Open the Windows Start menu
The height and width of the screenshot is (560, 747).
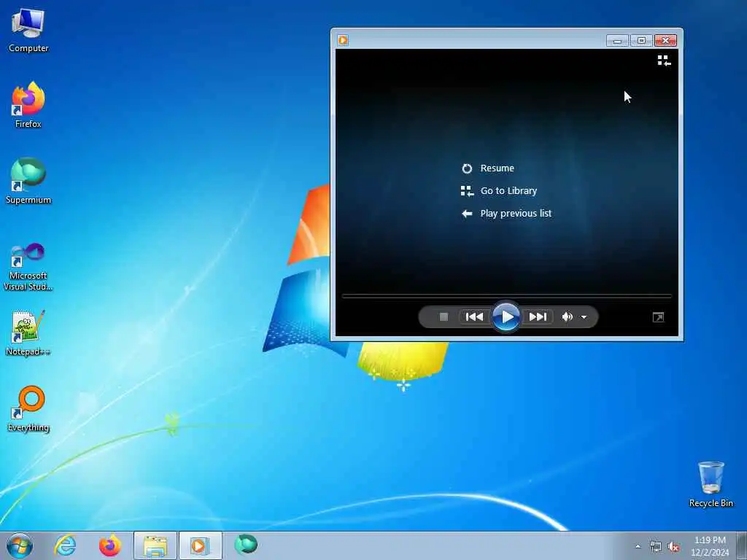tap(20, 545)
